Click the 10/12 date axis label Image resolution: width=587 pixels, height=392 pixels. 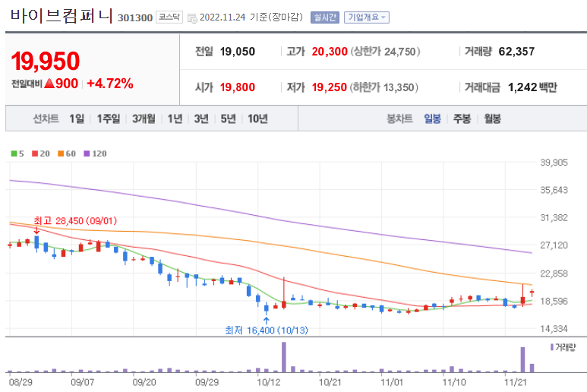[x=268, y=382]
